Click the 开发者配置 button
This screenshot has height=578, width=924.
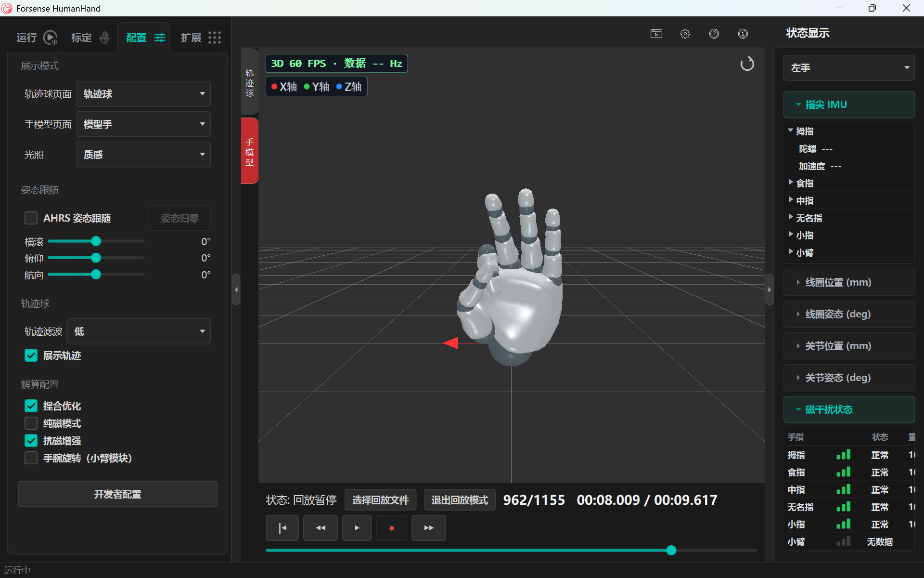[117, 494]
